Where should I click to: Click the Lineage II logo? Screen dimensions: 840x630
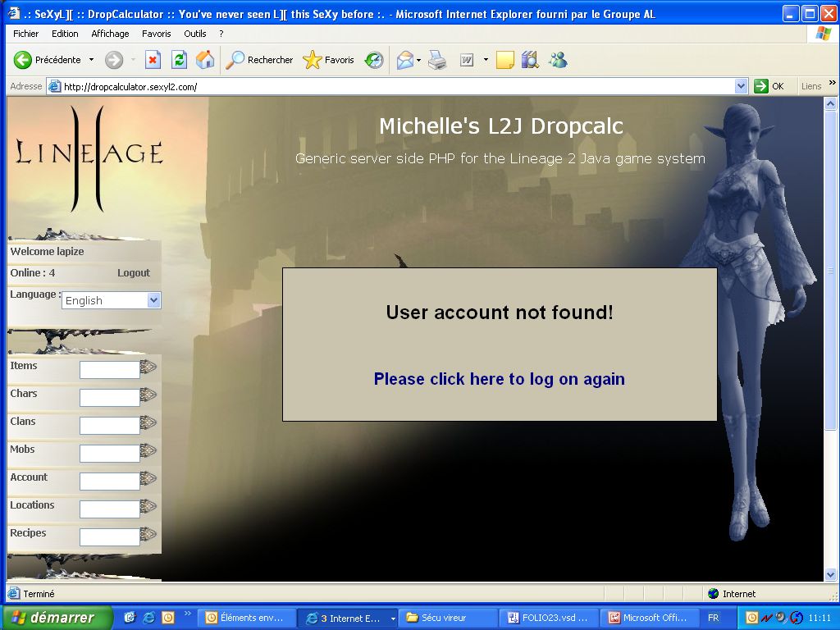tap(89, 158)
